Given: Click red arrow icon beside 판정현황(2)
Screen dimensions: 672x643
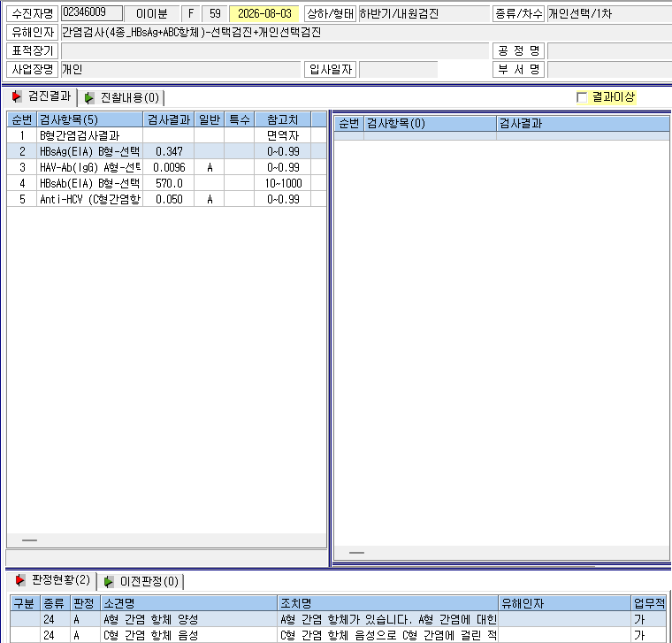Looking at the screenshot, I should [x=19, y=580].
